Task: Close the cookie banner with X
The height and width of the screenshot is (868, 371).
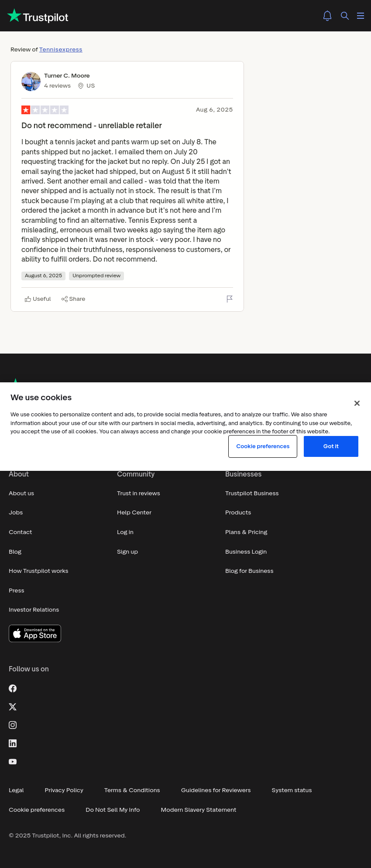Action: tap(357, 403)
